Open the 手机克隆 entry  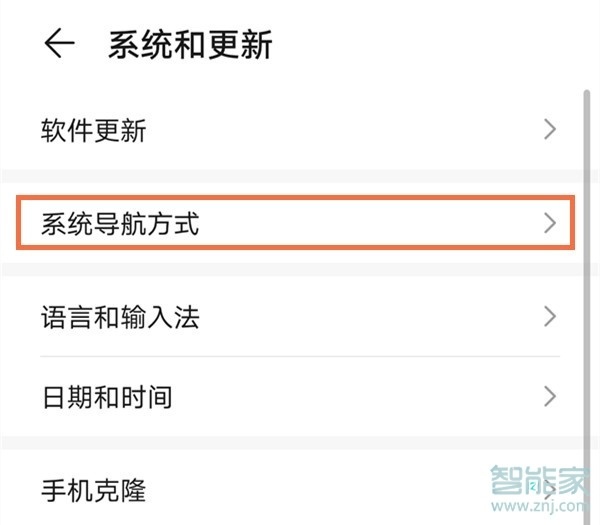[x=94, y=491]
